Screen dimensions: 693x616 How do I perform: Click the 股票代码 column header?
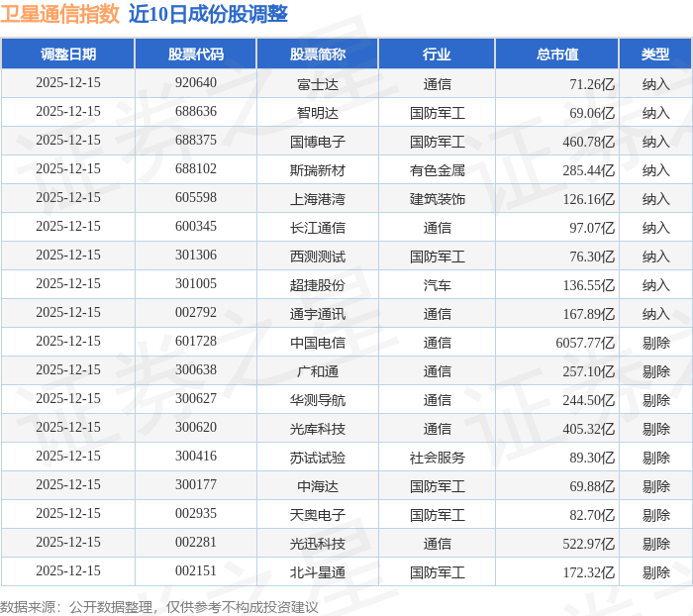[196, 53]
